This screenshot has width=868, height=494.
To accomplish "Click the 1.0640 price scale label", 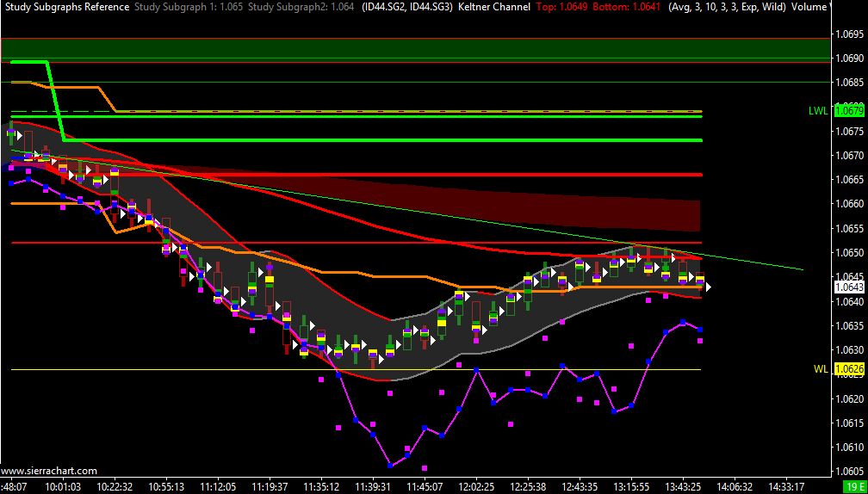I will click(x=850, y=301).
